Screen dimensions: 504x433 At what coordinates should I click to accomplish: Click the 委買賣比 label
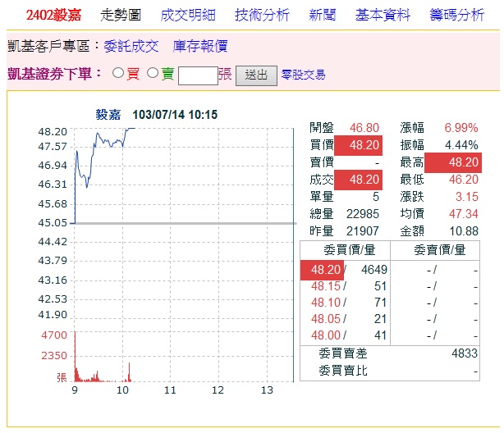(343, 371)
